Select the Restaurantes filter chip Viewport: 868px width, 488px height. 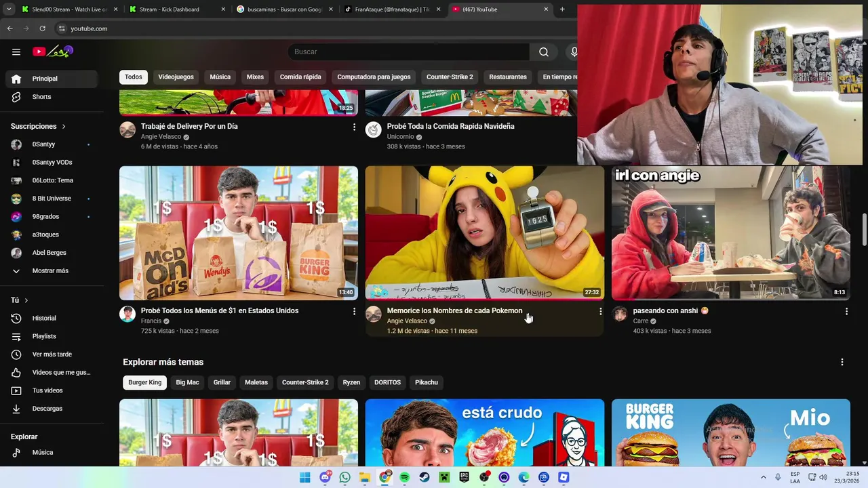pos(508,77)
